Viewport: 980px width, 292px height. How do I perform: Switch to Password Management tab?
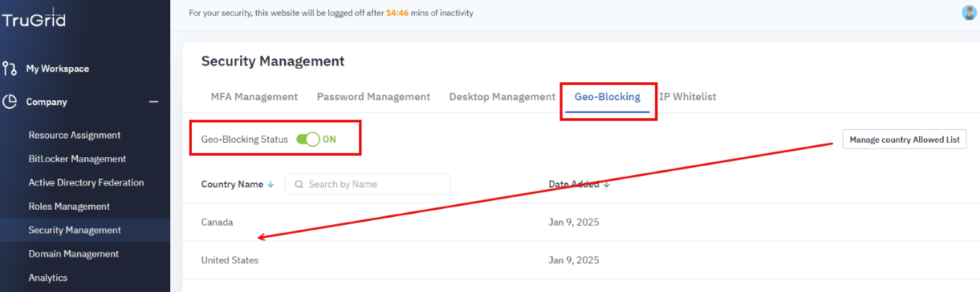374,97
